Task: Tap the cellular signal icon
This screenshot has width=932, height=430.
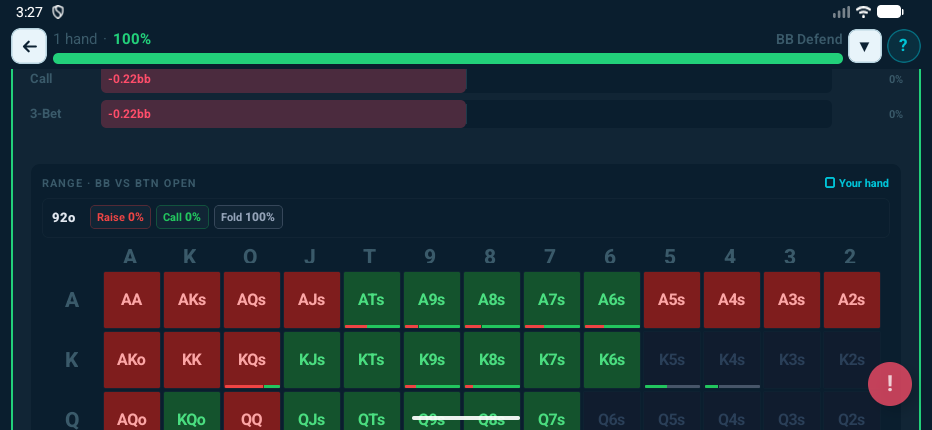Action: (841, 12)
